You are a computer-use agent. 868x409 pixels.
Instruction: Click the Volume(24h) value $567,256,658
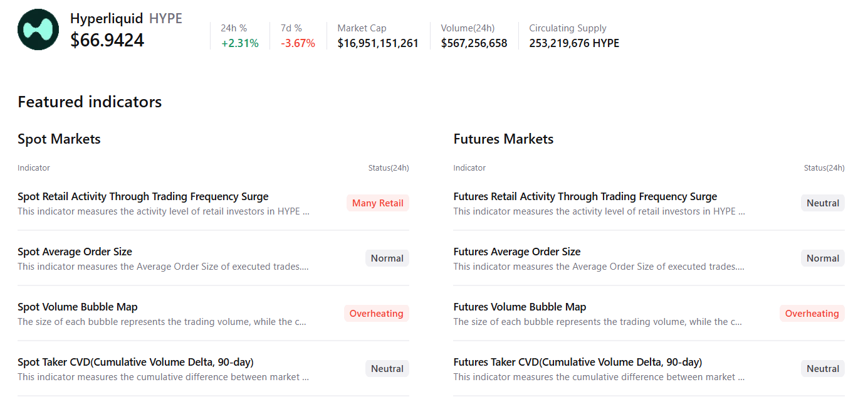coord(474,43)
